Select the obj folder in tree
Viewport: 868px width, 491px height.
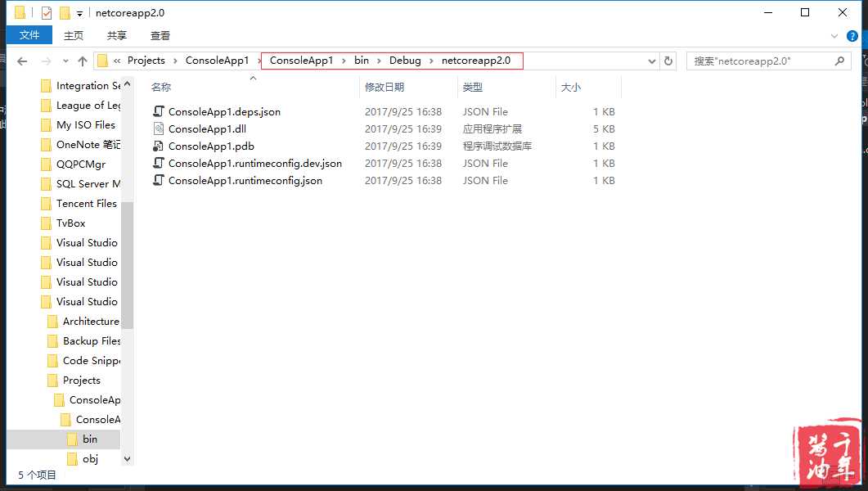90,459
